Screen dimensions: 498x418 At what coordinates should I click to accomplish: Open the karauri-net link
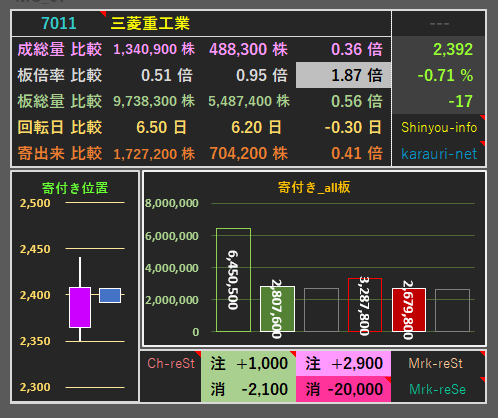[x=439, y=154]
